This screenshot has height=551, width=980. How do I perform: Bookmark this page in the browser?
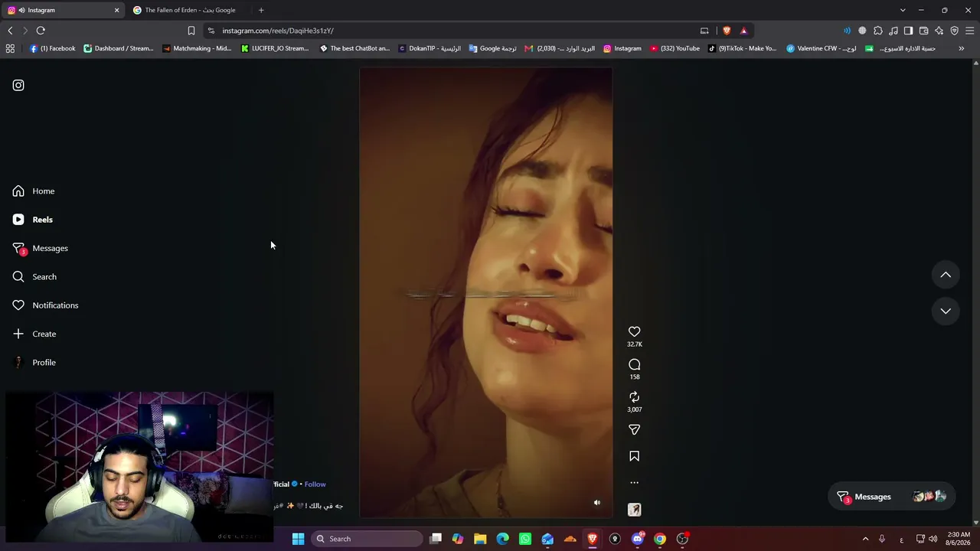tap(191, 31)
